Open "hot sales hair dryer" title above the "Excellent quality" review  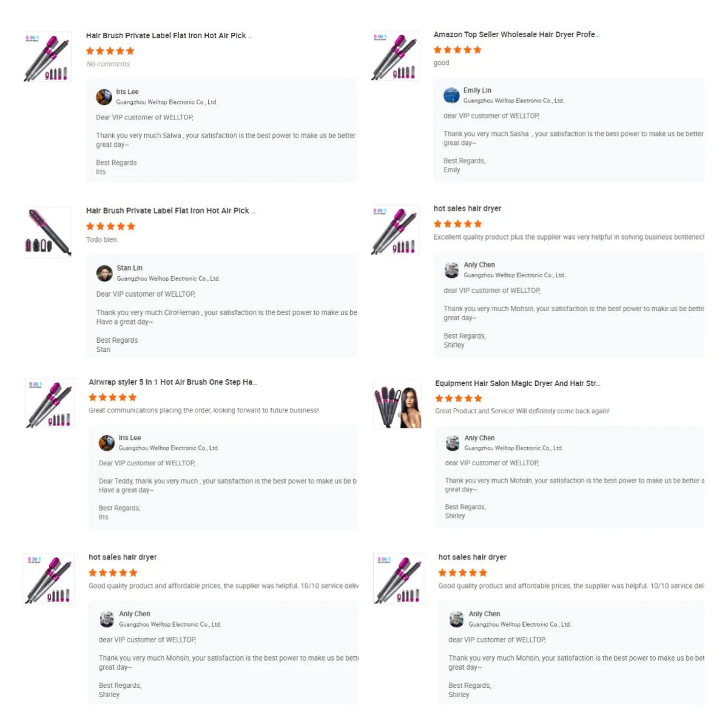(467, 208)
